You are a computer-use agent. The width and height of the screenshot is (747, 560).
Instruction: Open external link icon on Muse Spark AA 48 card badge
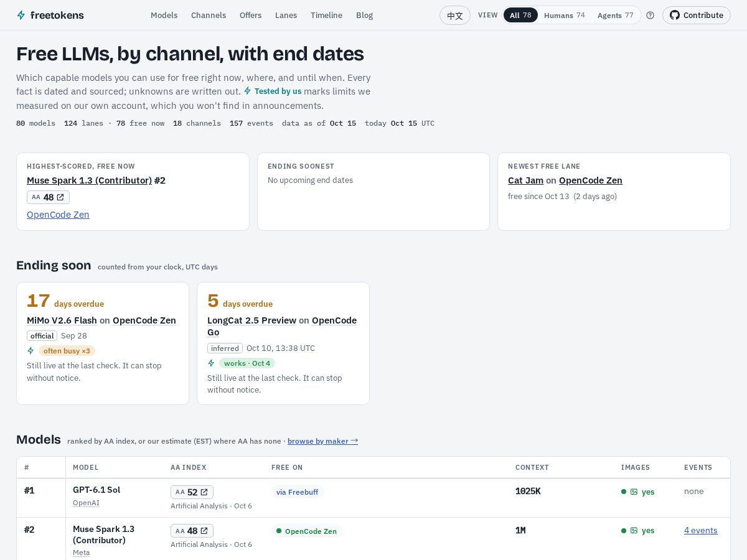(60, 197)
